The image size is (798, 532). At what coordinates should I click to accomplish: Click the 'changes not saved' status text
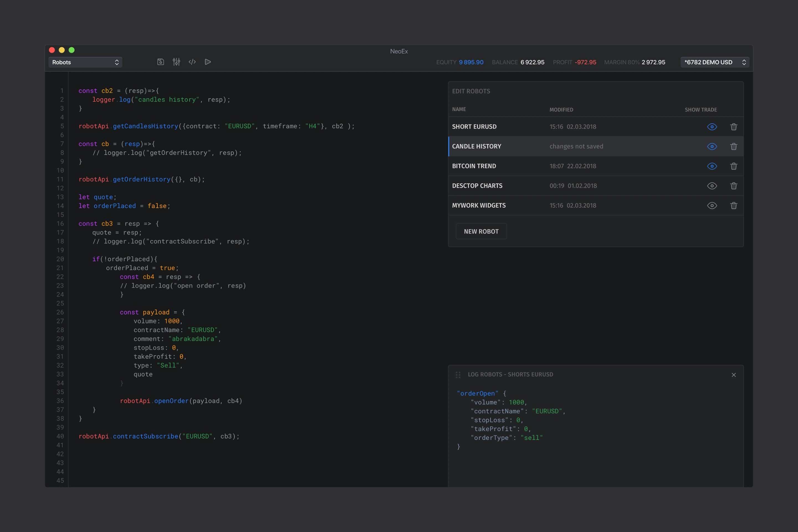(576, 146)
